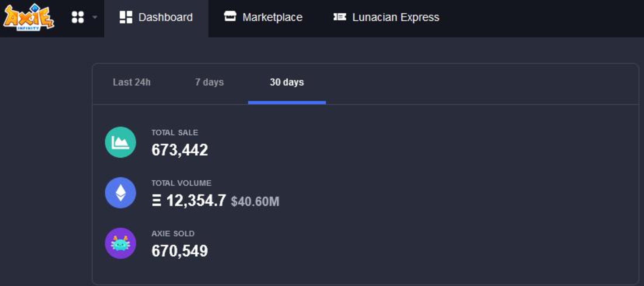Select the 30 days tab

coord(287,82)
